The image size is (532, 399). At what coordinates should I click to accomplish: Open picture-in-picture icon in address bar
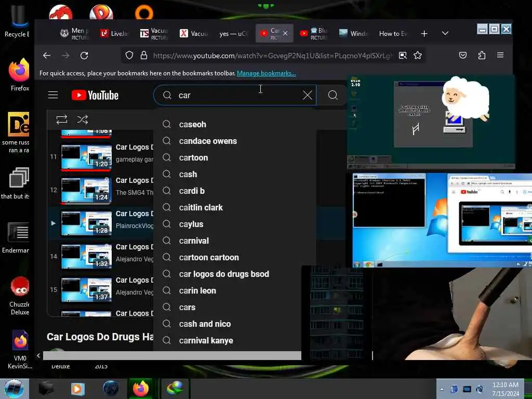403,55
